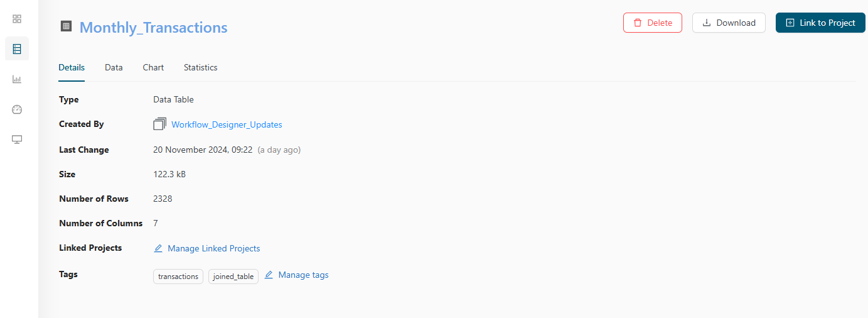The image size is (868, 318).
Task: Click the workflow stack icon next to Created By
Action: (x=159, y=124)
